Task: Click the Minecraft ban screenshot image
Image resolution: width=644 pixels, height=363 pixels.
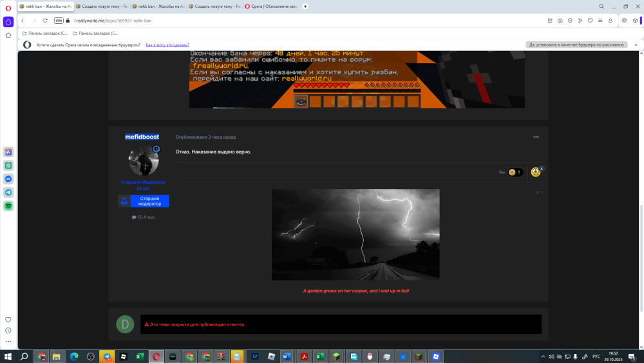Action: pyautogui.click(x=357, y=80)
